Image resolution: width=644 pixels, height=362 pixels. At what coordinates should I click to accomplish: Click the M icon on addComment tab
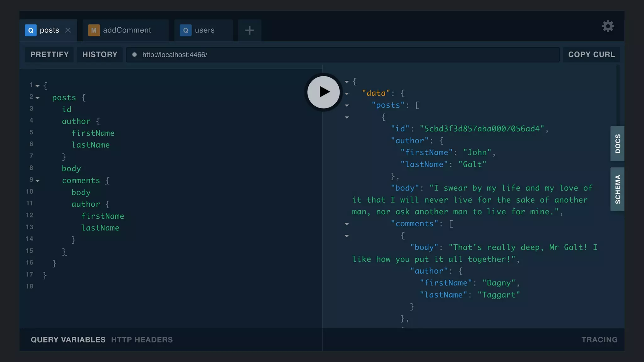tap(94, 30)
